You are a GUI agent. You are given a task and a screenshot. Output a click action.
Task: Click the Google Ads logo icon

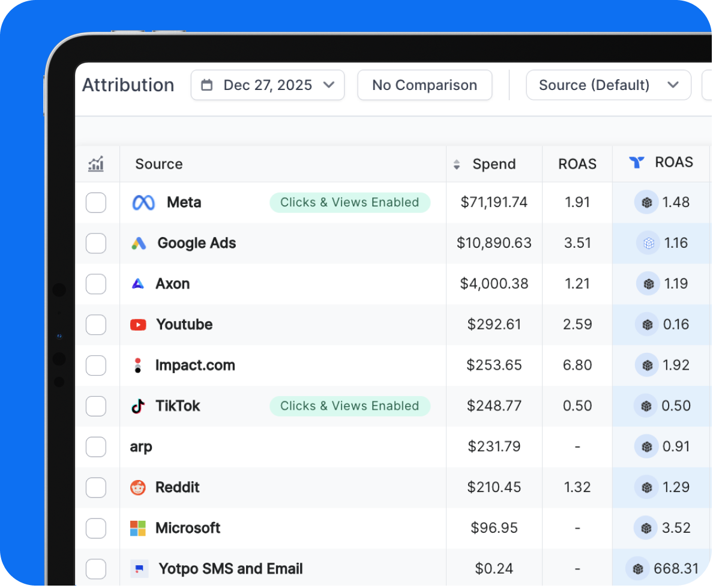(x=139, y=243)
